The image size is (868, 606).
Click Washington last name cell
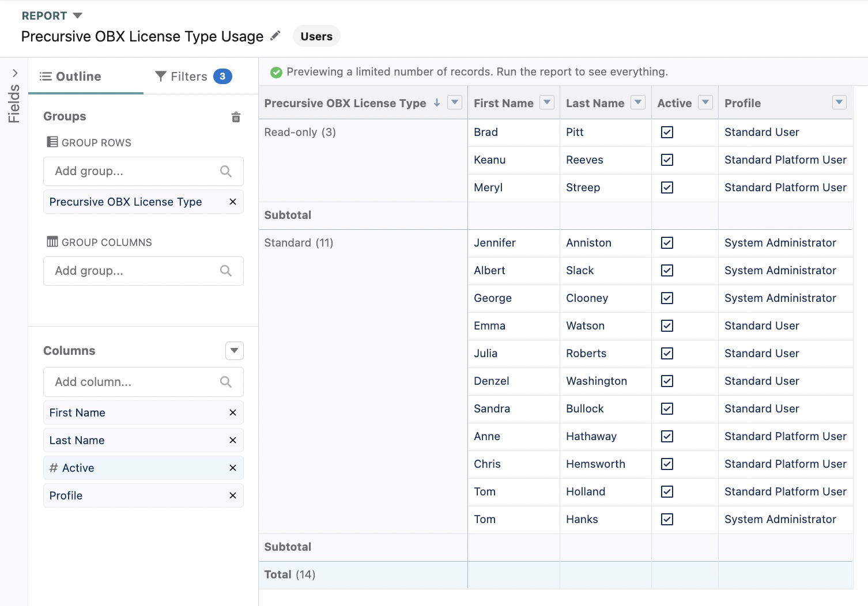coord(606,381)
